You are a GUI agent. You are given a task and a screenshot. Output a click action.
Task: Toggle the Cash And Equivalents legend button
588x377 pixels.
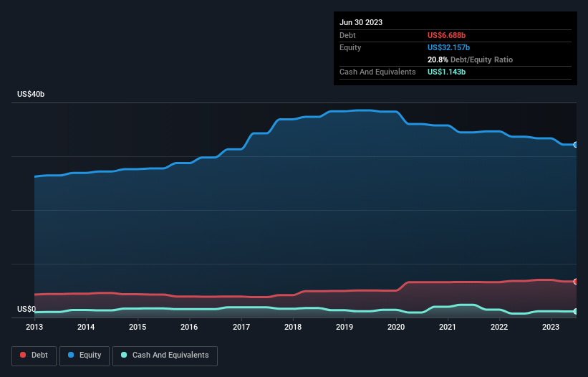click(x=165, y=355)
